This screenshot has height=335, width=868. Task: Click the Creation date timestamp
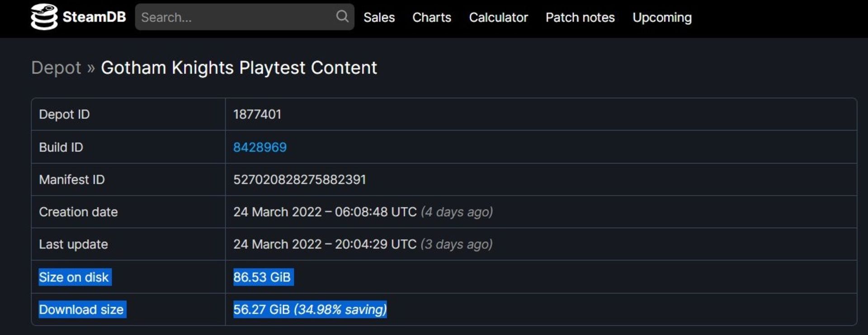[325, 212]
